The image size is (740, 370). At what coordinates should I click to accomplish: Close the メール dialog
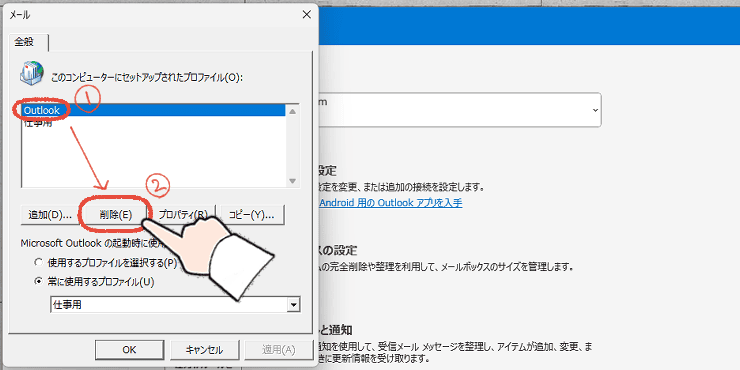click(x=306, y=15)
